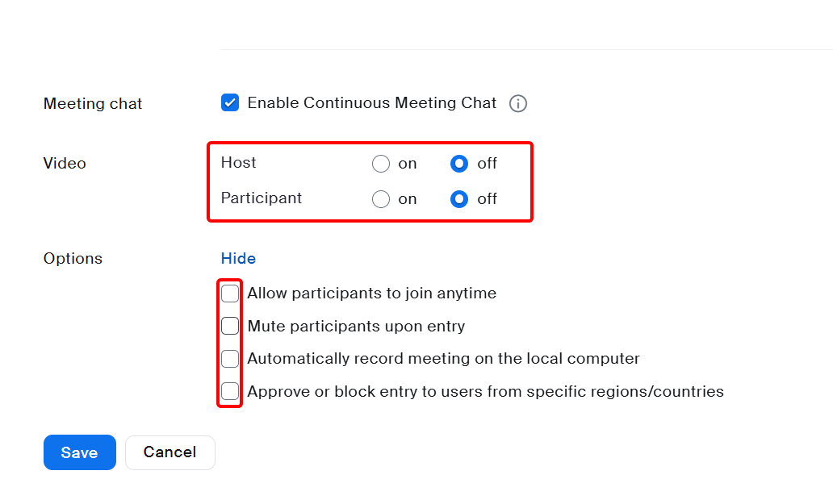Click the Video section label
The height and width of the screenshot is (504, 833).
[65, 163]
